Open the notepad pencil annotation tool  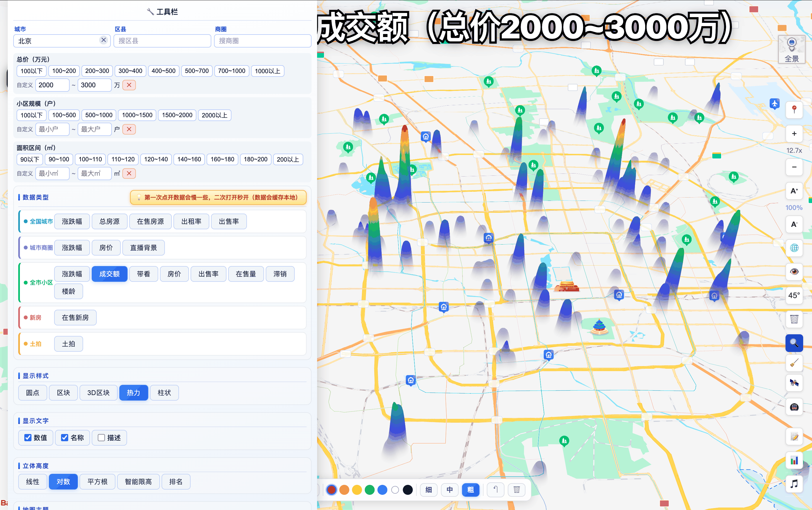click(x=794, y=437)
